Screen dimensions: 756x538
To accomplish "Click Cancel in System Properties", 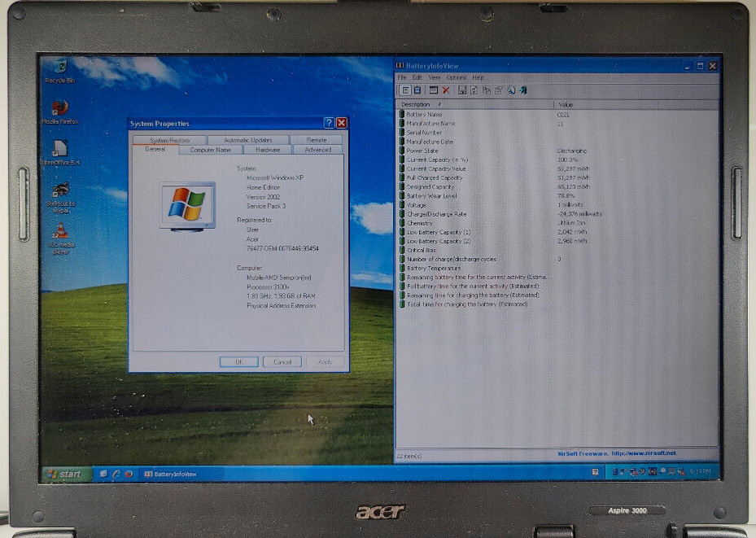I will click(282, 361).
